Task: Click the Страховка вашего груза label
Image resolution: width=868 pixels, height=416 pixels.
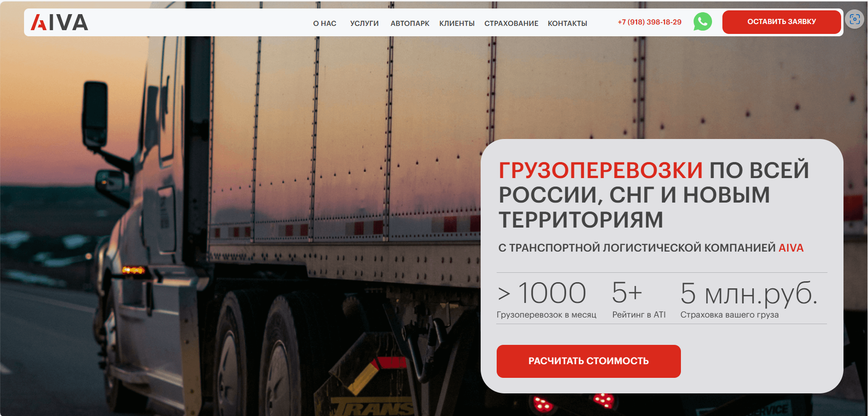Action: pyautogui.click(x=729, y=315)
